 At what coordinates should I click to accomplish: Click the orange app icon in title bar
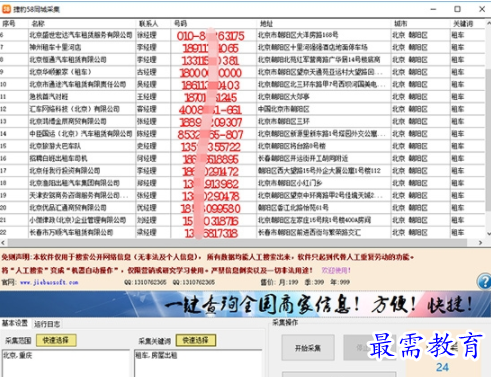[6, 9]
